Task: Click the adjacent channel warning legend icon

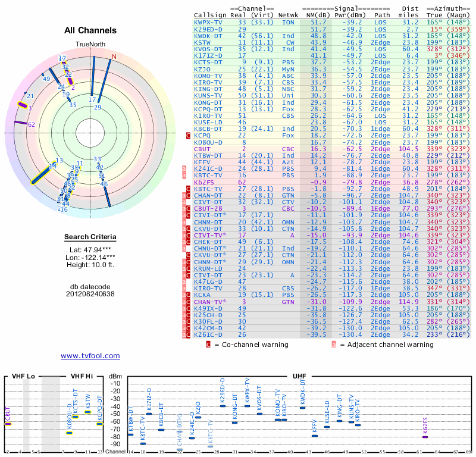Action: [334, 345]
